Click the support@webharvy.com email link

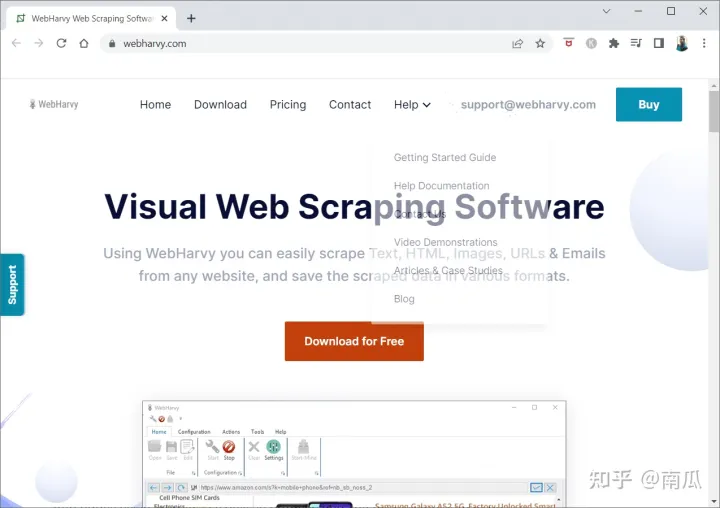coord(528,105)
